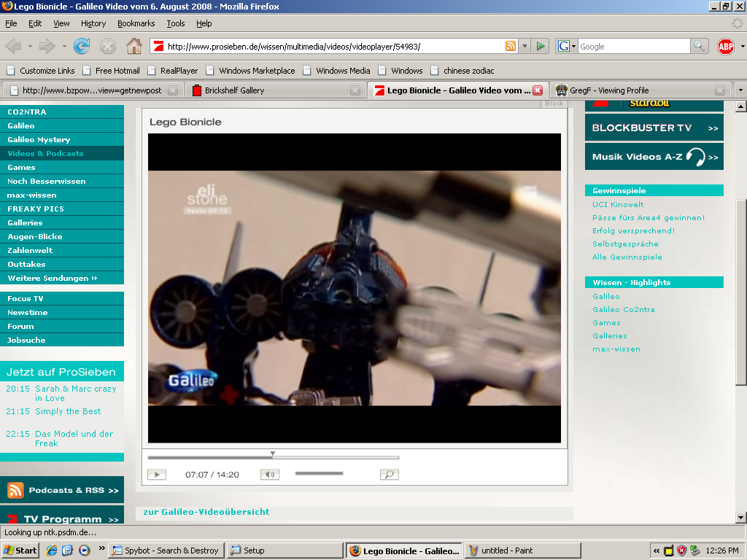The height and width of the screenshot is (560, 747).
Task: Click the search magnifier in Google box
Action: click(x=698, y=46)
